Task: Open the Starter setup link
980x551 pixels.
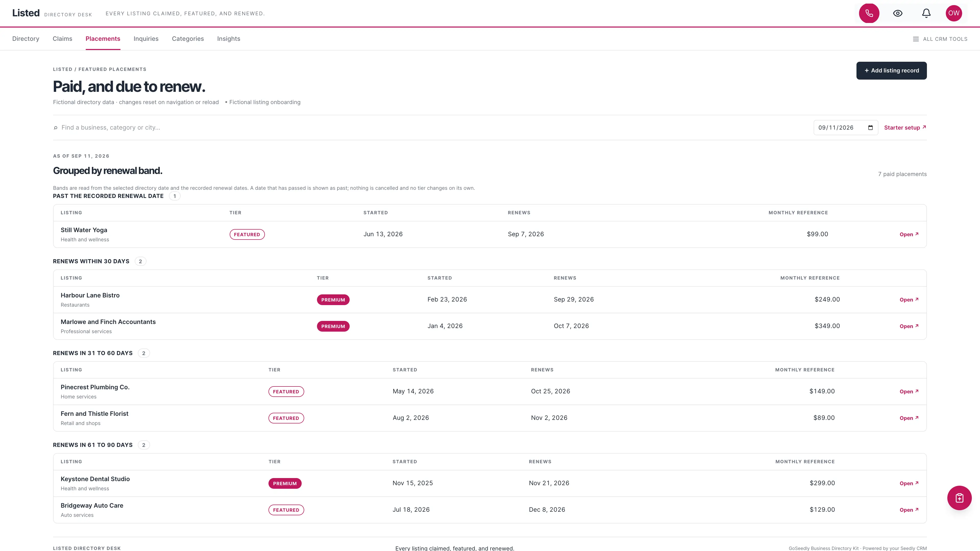Action: [905, 128]
